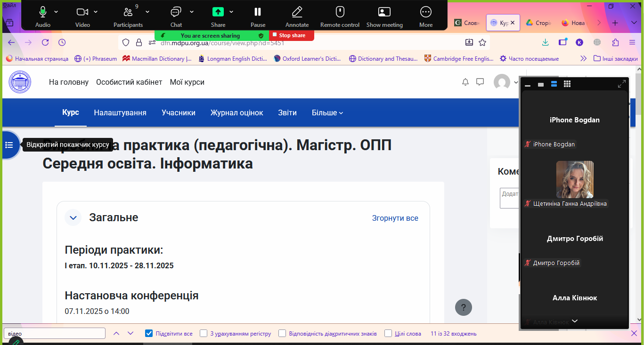Switch Zoom panel to grid view
This screenshot has height=345, width=644.
click(x=567, y=84)
